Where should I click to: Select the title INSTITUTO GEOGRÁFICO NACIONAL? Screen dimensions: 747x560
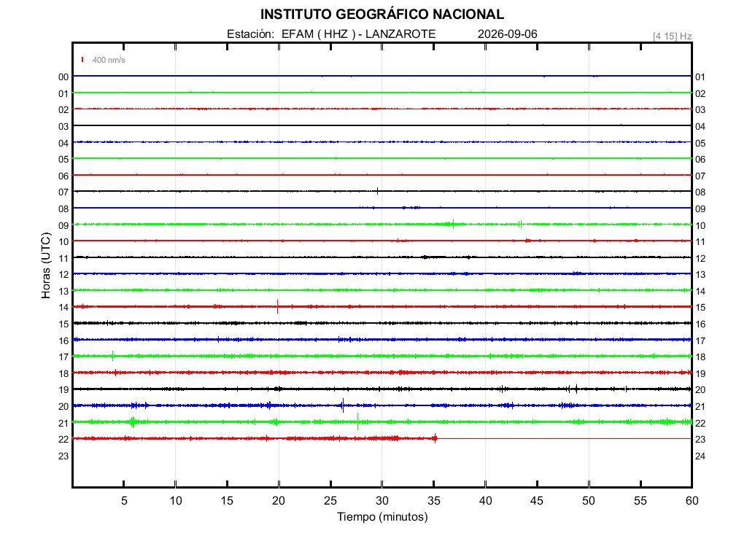coord(382,15)
